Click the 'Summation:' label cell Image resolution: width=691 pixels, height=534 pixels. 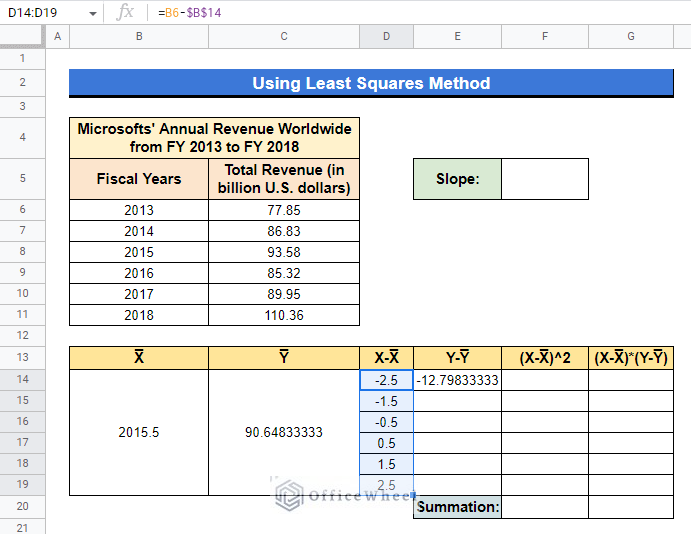(457, 507)
